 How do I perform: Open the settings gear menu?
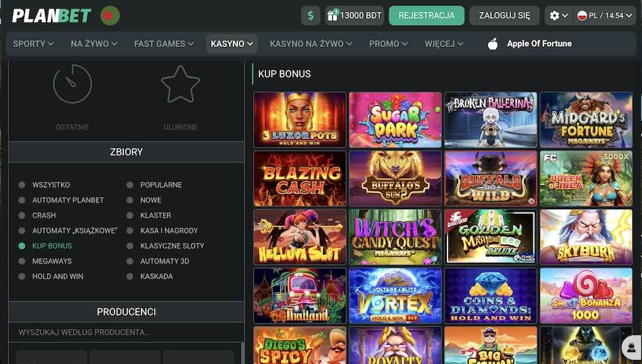559,16
